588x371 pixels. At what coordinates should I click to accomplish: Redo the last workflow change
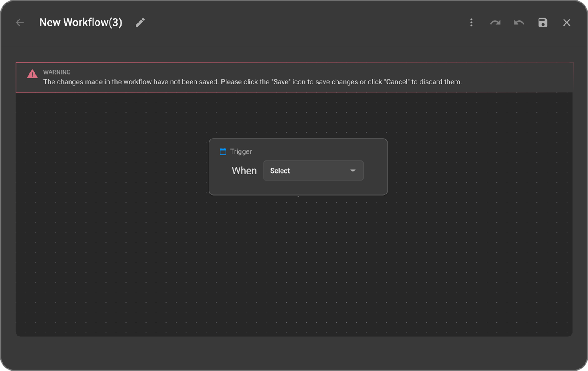tap(495, 23)
